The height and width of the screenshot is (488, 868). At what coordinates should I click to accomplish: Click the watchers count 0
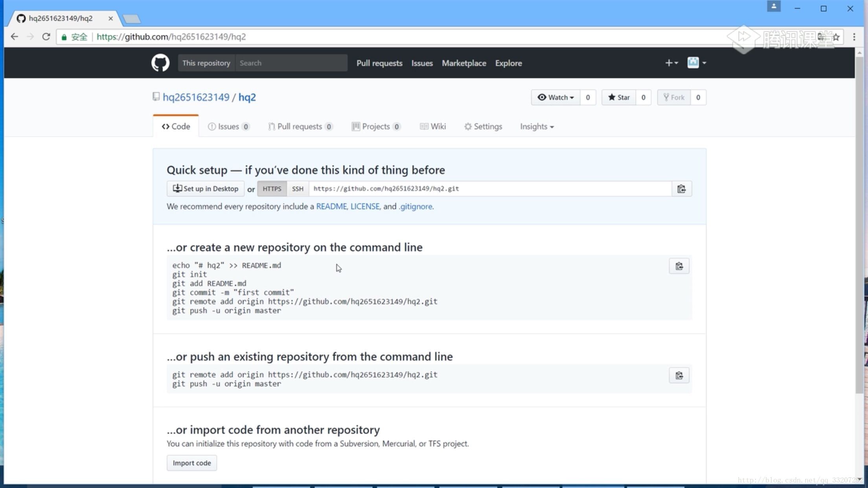click(x=588, y=97)
